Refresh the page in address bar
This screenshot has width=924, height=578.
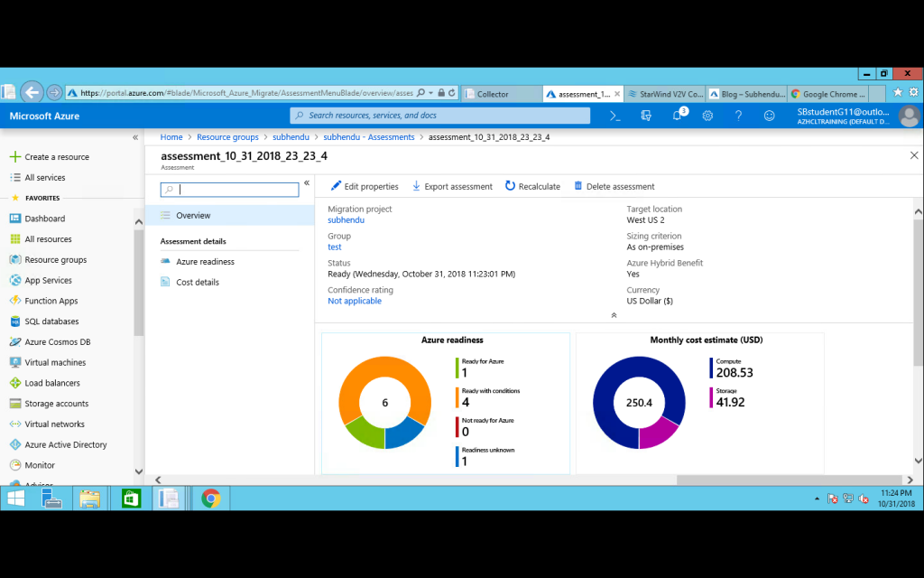(452, 93)
